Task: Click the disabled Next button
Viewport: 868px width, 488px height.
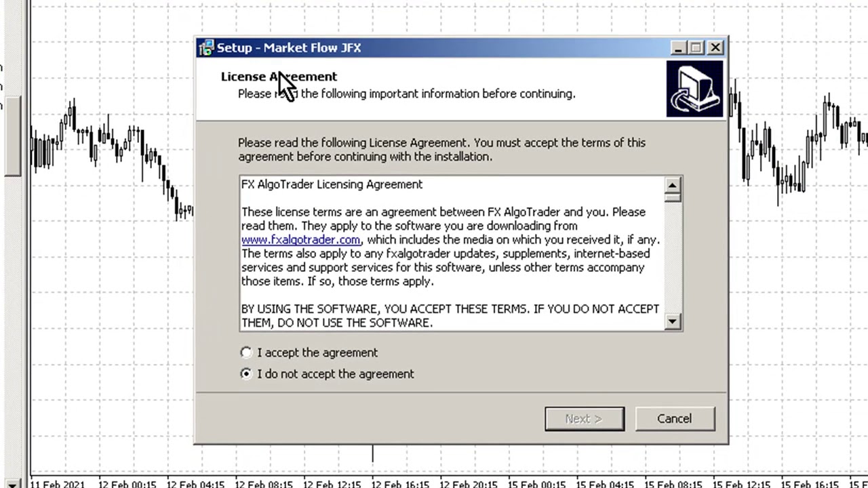Action: pos(585,419)
